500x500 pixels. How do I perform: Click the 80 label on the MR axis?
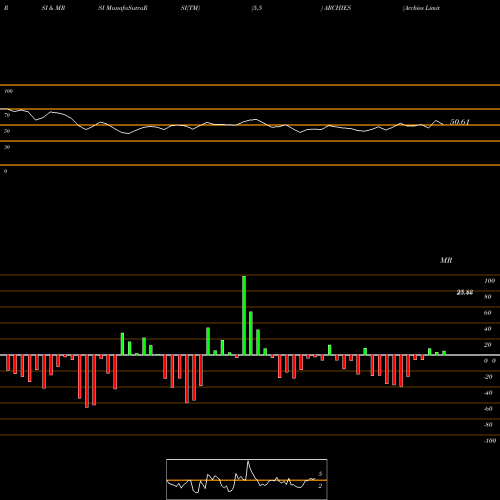pos(488,297)
